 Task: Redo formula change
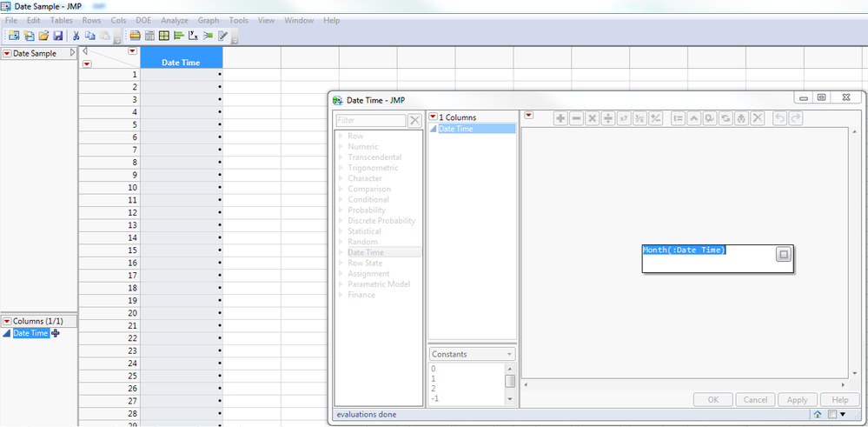[795, 118]
